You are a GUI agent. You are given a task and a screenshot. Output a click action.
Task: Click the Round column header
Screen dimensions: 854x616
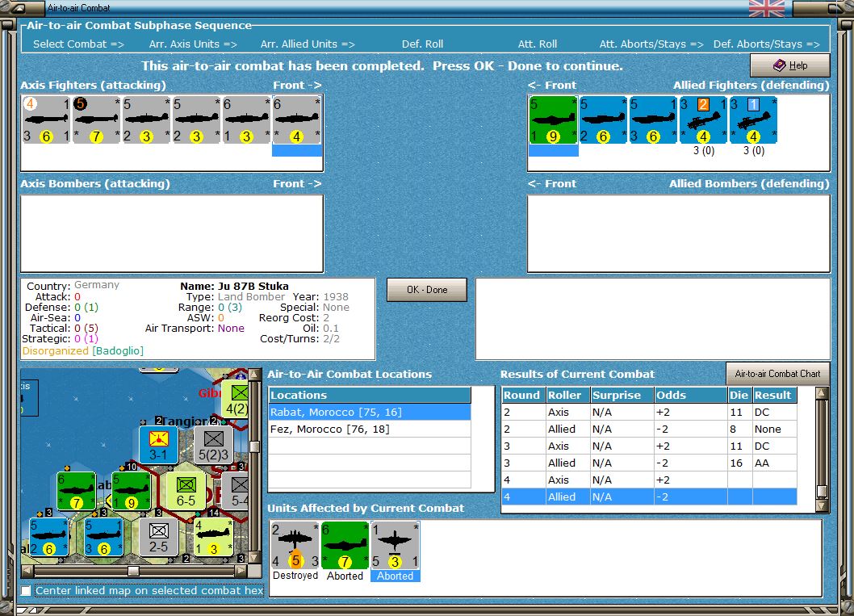[523, 395]
